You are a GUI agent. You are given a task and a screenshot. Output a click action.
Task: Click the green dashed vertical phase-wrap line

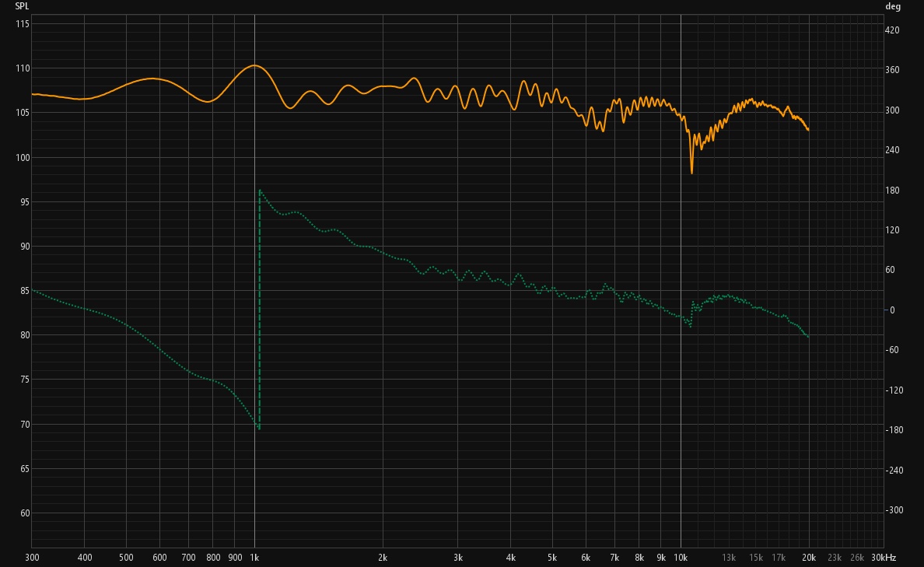coord(259,310)
